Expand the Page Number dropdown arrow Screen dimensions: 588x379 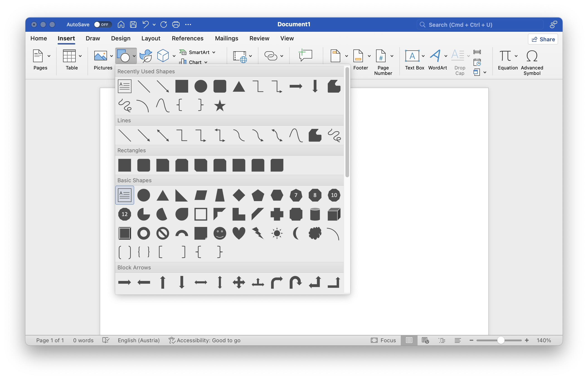click(x=392, y=56)
